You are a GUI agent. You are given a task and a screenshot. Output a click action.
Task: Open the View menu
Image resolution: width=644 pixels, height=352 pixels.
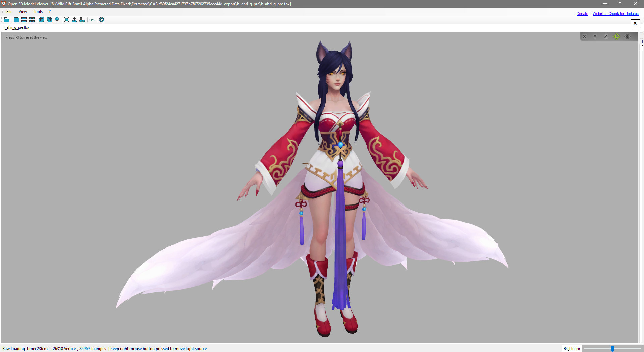pos(23,12)
